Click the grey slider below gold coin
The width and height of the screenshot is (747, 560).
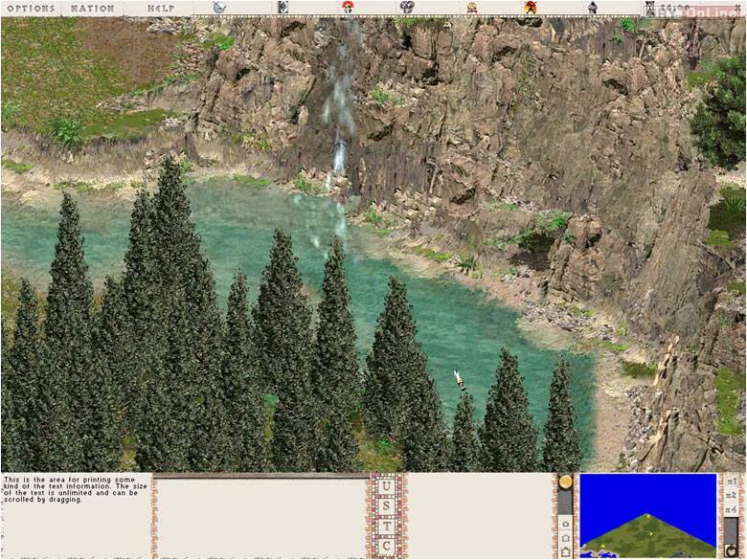(x=565, y=502)
